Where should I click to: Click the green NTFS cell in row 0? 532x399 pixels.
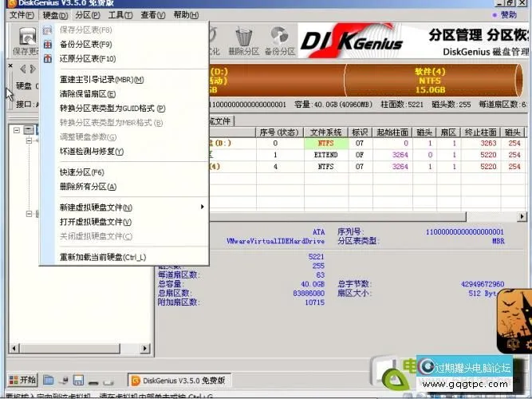326,143
